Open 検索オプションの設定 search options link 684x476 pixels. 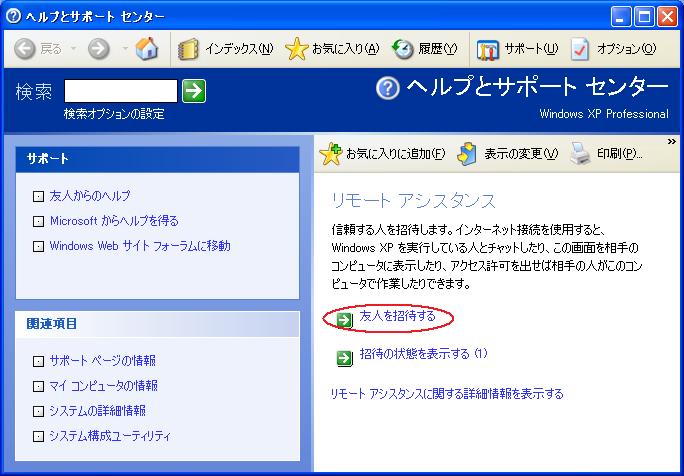[x=114, y=114]
